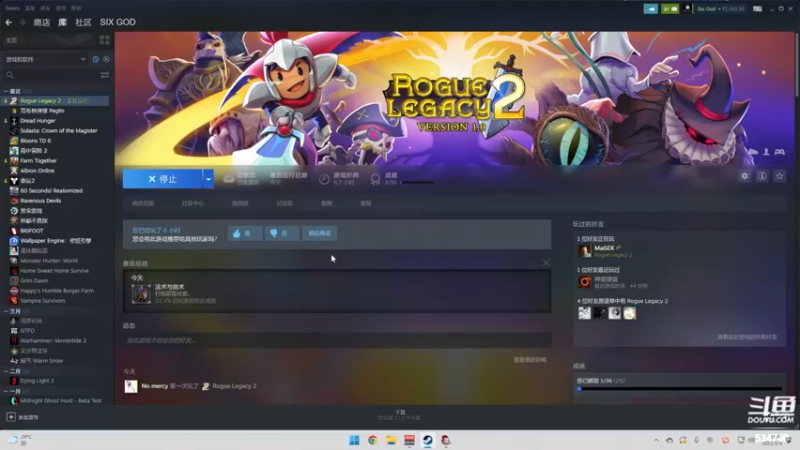The image size is (800, 450).
Task: Open the SIX GOD profile tab
Action: (x=118, y=22)
